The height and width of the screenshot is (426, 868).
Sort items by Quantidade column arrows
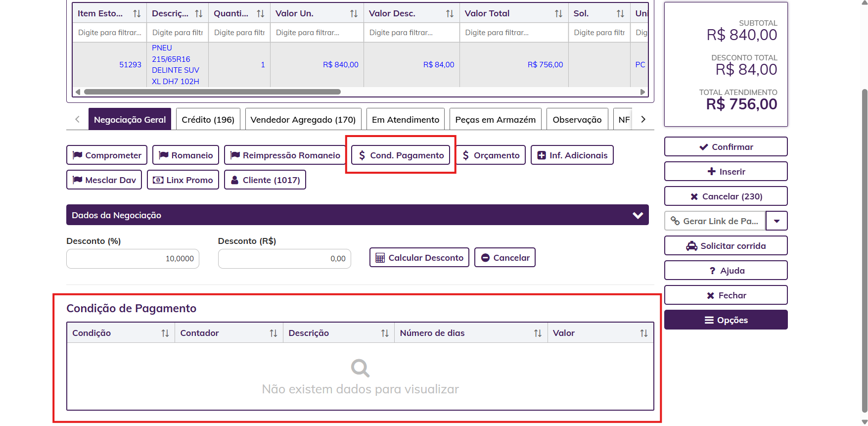(261, 14)
